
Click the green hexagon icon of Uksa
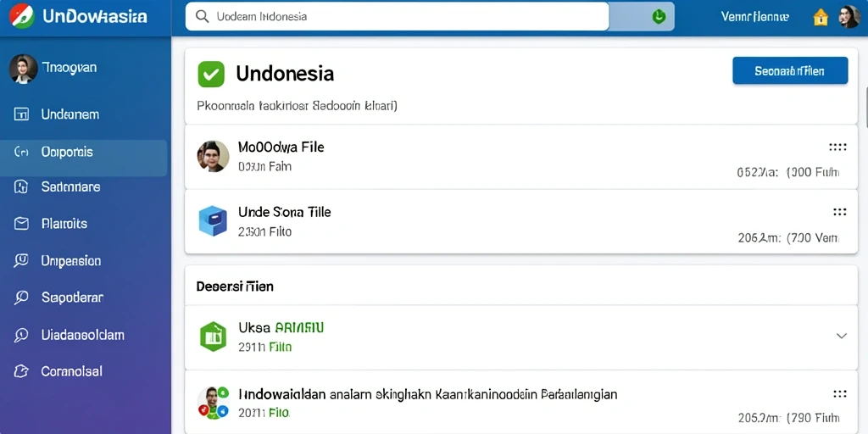pos(213,337)
